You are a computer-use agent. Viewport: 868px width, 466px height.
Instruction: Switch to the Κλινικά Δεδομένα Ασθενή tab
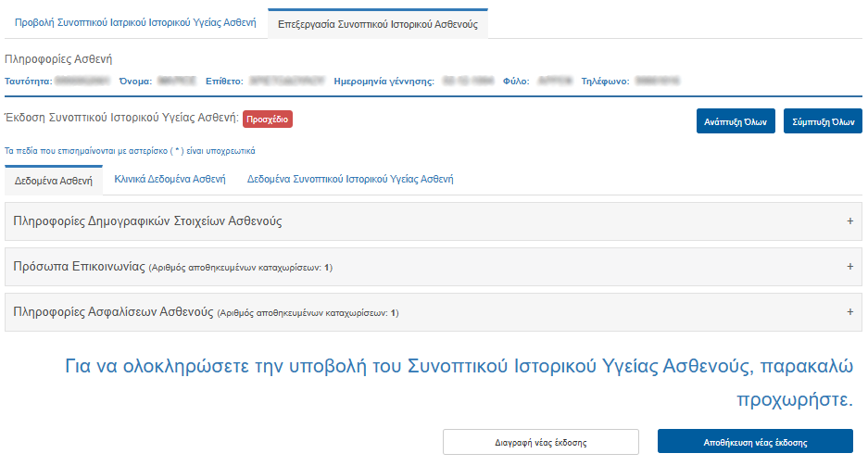coord(170,179)
